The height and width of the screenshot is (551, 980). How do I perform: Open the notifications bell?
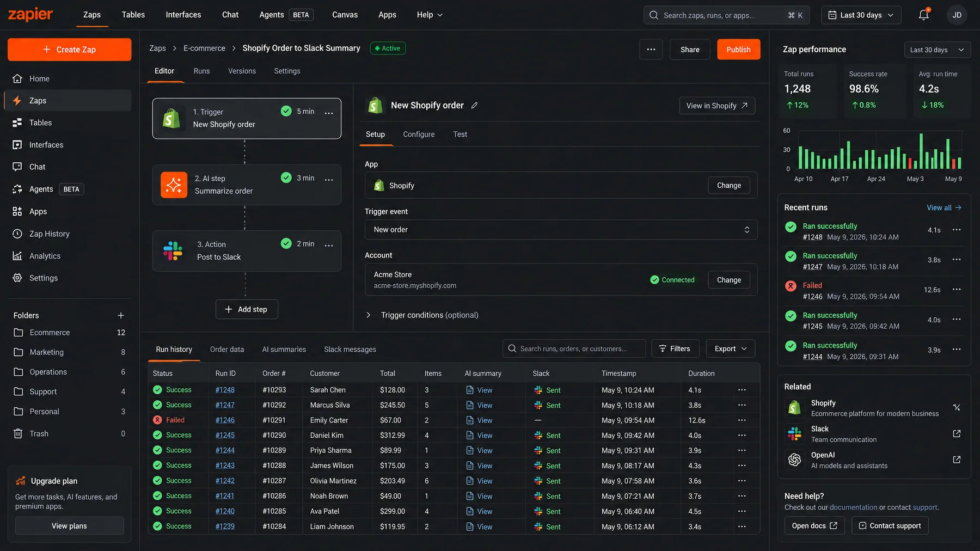click(x=924, y=15)
